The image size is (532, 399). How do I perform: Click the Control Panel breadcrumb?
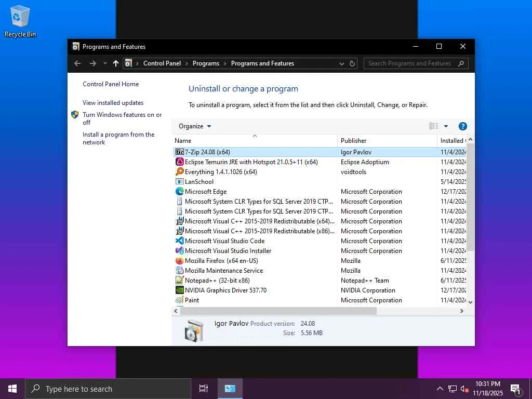click(x=162, y=63)
